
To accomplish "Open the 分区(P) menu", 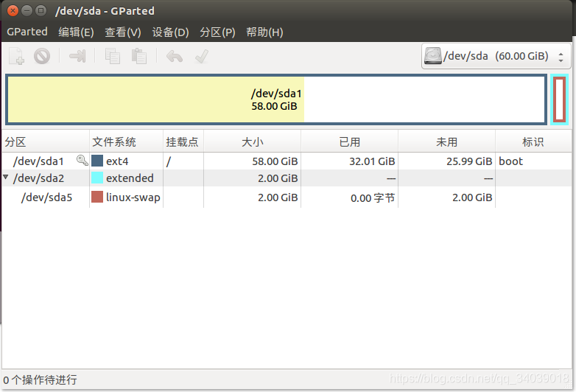I will click(x=217, y=32).
